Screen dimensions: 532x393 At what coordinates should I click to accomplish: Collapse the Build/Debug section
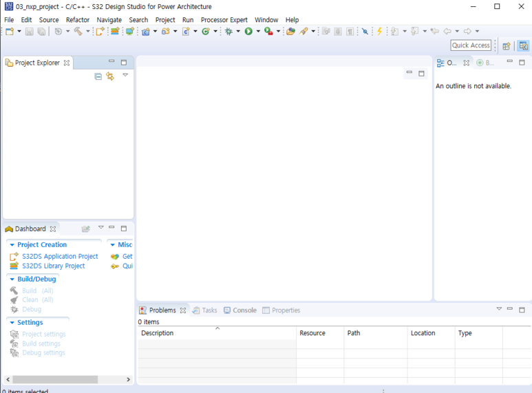pyautogui.click(x=12, y=279)
